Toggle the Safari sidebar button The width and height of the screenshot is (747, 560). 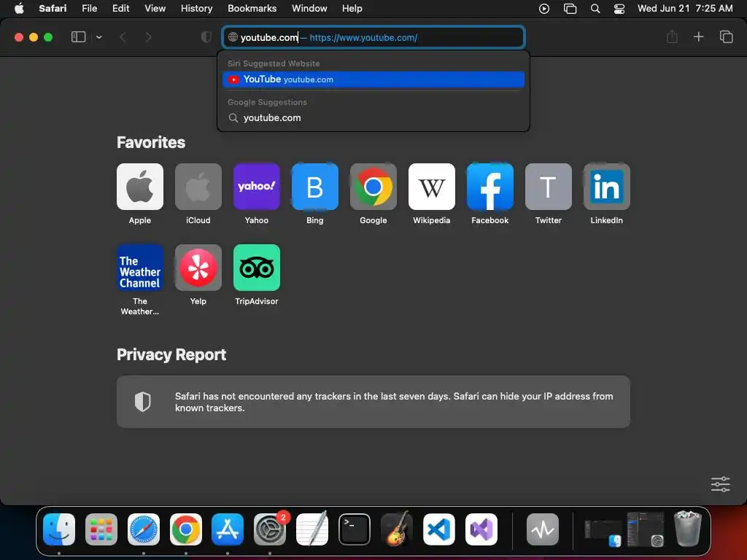(78, 37)
